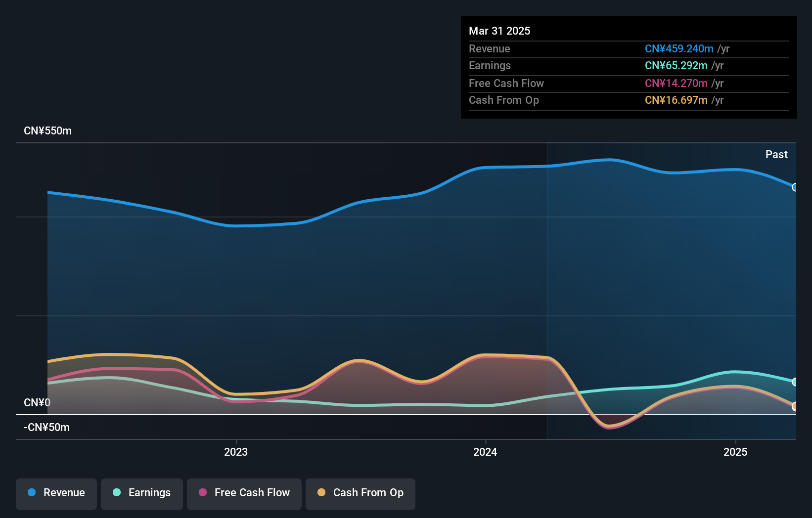Click the CN¥16.697m cash from op value

pos(676,100)
